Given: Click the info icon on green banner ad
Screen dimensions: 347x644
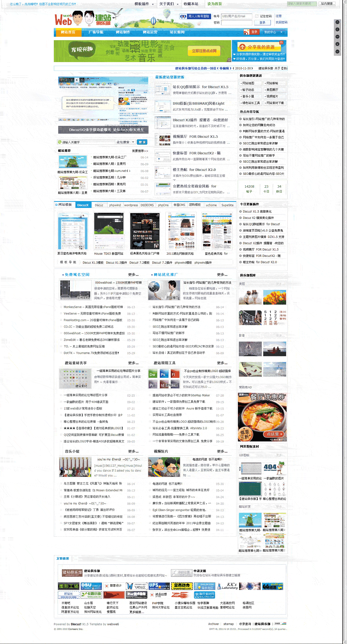Looking at the screenshot, I should coord(229,59).
